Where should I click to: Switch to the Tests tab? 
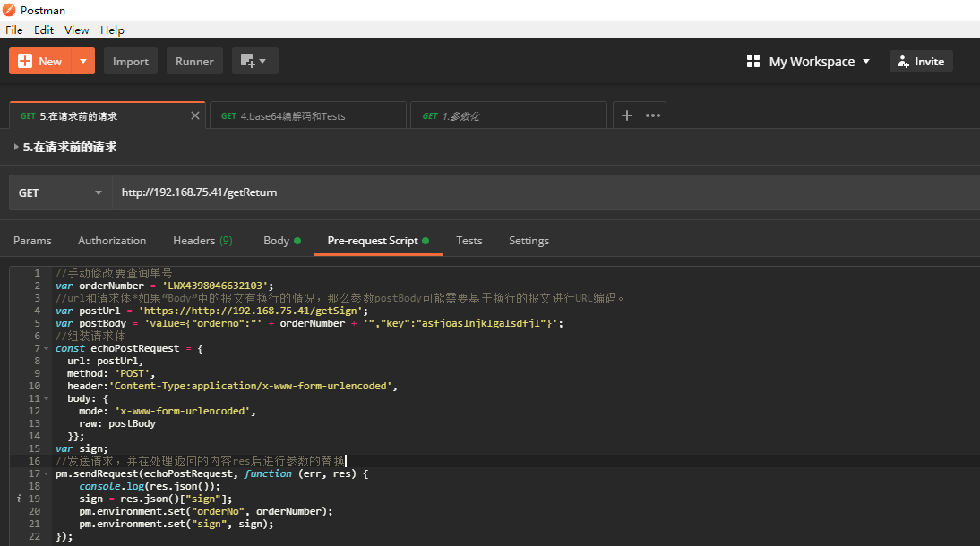point(469,240)
